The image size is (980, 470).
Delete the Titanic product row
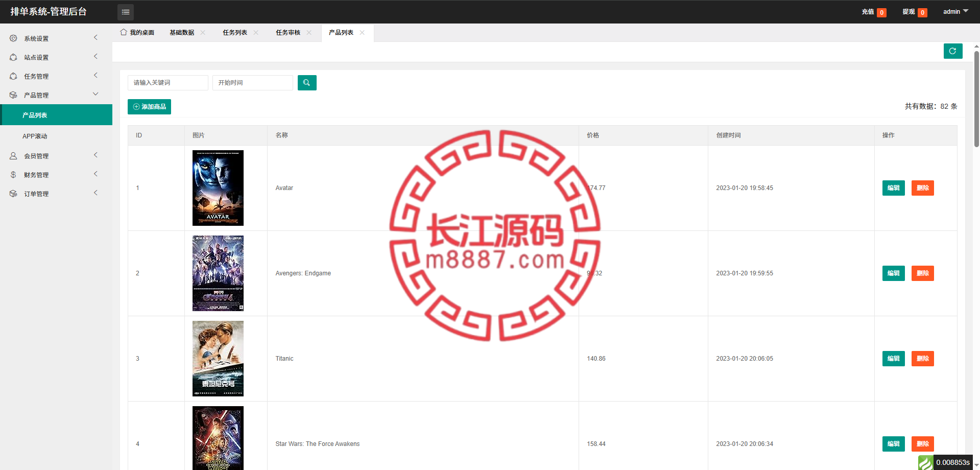click(x=923, y=359)
